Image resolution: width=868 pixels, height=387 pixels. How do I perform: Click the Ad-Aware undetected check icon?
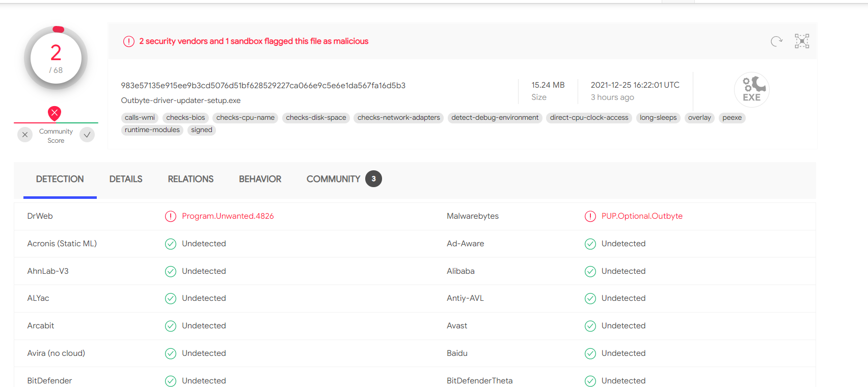tap(590, 244)
